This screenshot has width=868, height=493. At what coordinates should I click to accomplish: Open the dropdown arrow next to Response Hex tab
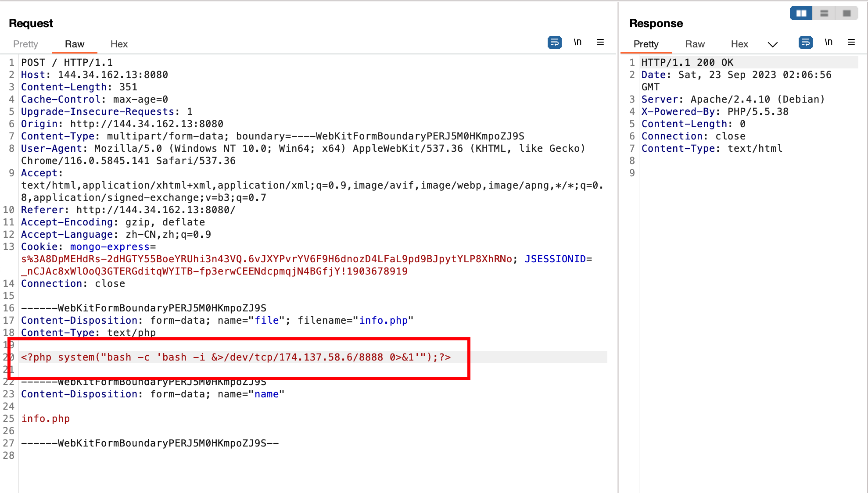click(x=773, y=44)
